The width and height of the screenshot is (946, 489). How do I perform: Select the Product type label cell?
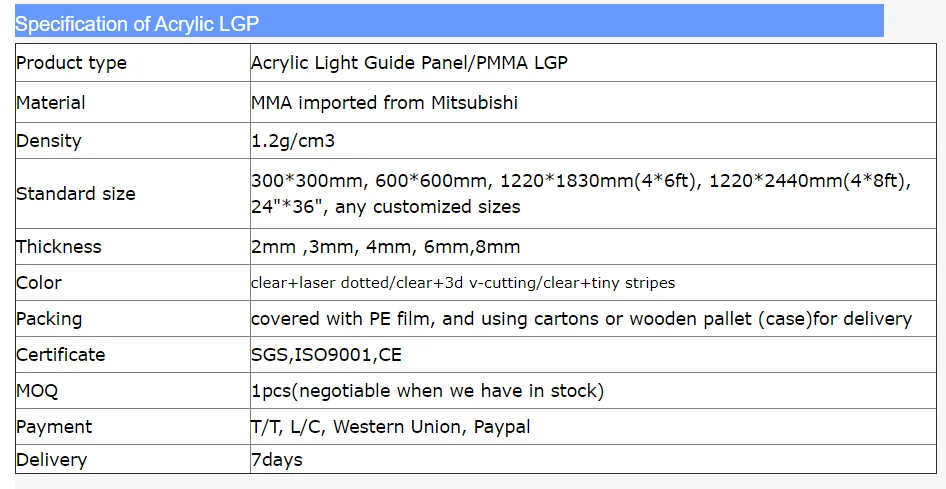point(133,63)
